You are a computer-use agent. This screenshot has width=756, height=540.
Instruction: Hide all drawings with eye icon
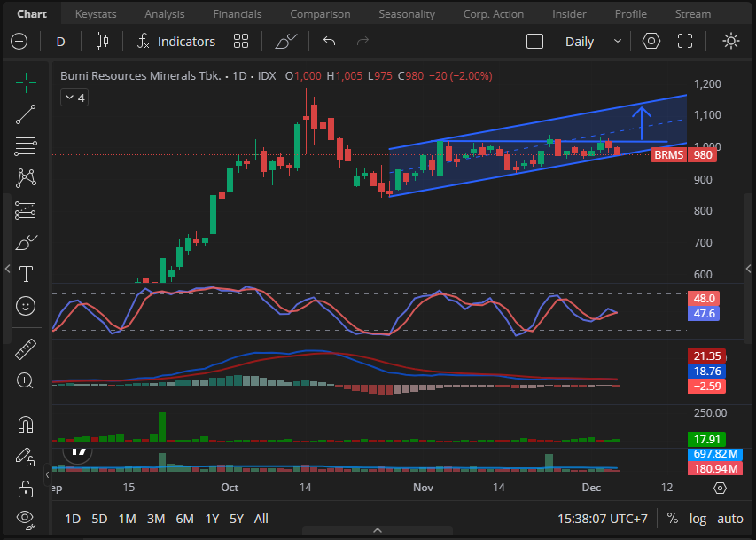[26, 518]
